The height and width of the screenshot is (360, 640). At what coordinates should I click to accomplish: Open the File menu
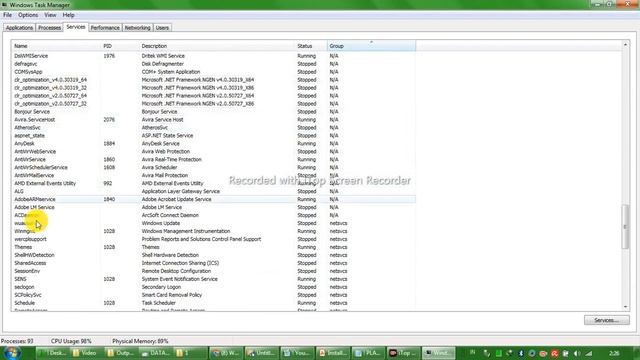click(7, 15)
